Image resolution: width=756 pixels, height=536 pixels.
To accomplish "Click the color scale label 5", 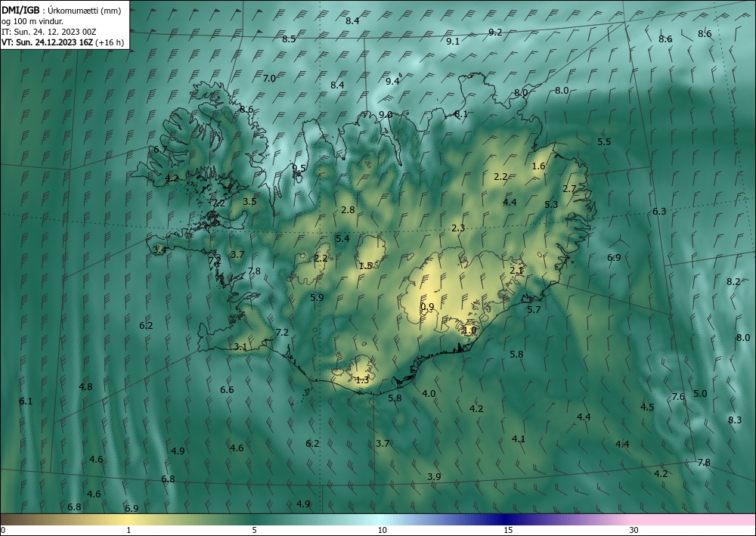I will 255,531.
